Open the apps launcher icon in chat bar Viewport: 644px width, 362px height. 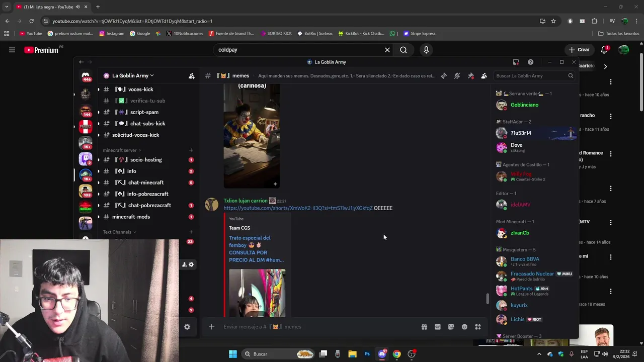pos(478,327)
